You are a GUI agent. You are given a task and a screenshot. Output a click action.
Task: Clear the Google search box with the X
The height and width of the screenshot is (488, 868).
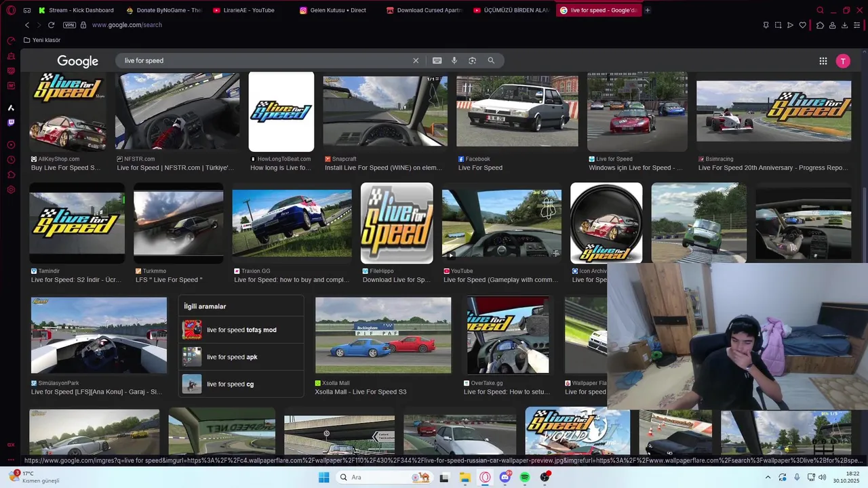416,60
